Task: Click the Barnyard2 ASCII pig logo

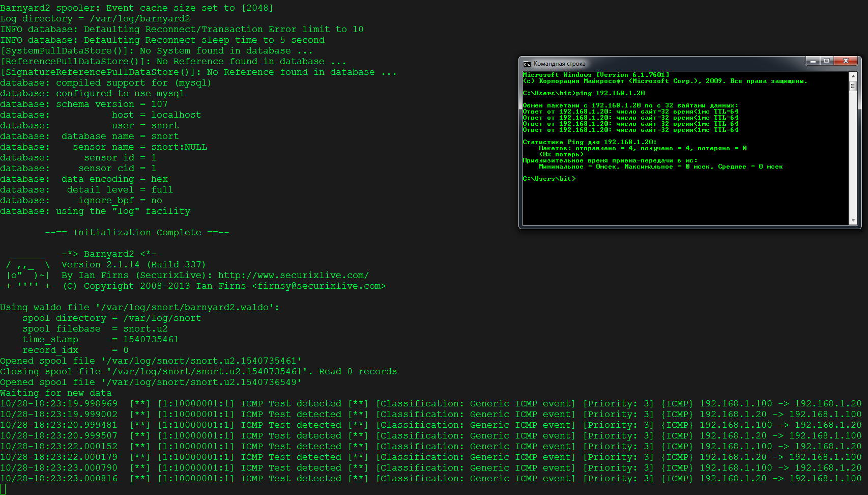Action: [x=28, y=270]
